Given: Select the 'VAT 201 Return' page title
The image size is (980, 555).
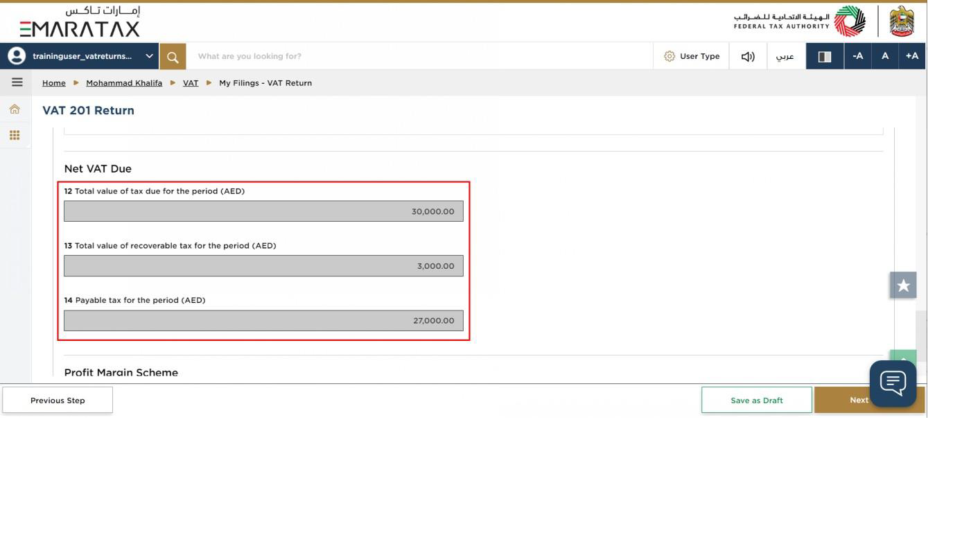Looking at the screenshot, I should [x=88, y=110].
